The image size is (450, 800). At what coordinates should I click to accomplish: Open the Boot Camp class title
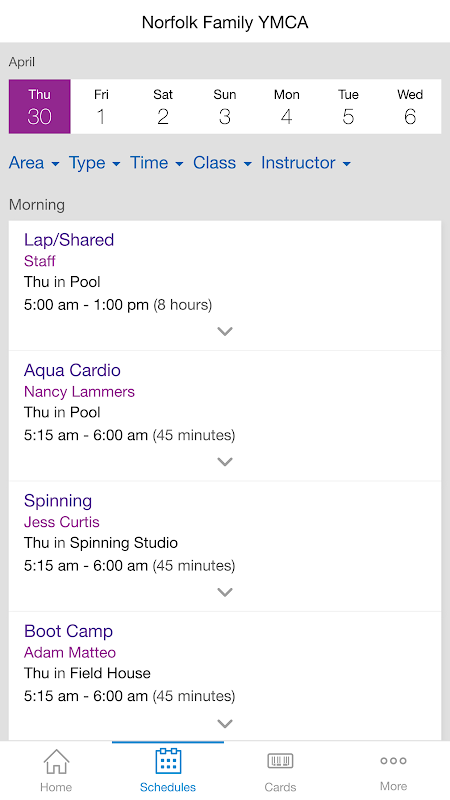(x=68, y=631)
